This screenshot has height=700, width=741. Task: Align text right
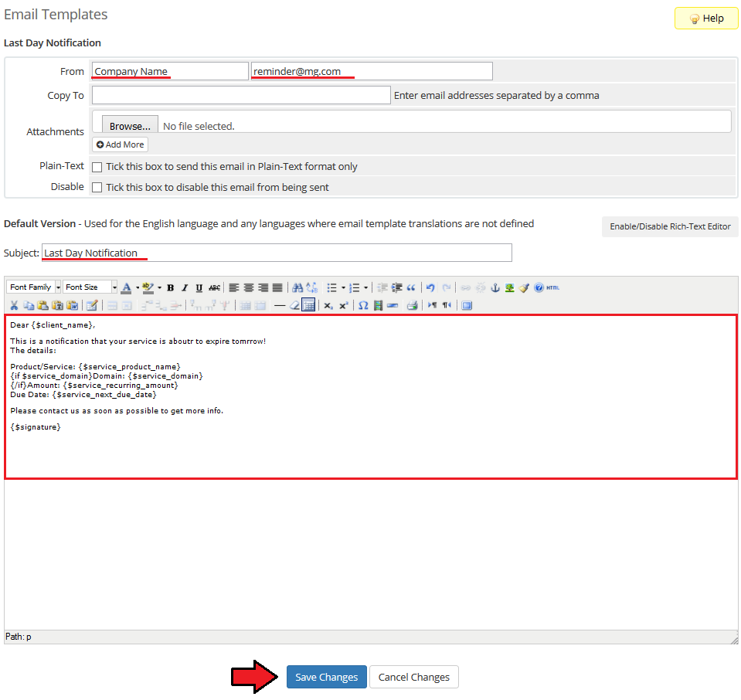coord(263,288)
